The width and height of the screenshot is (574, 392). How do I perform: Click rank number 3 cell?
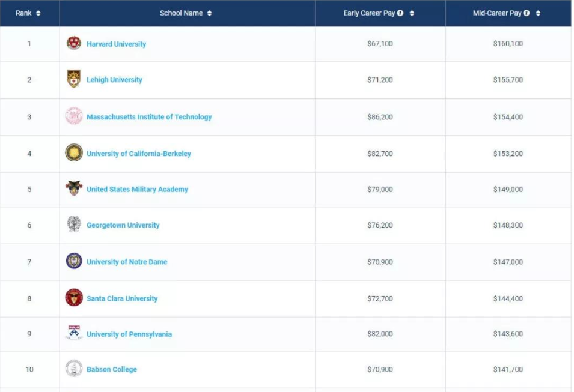(29, 117)
